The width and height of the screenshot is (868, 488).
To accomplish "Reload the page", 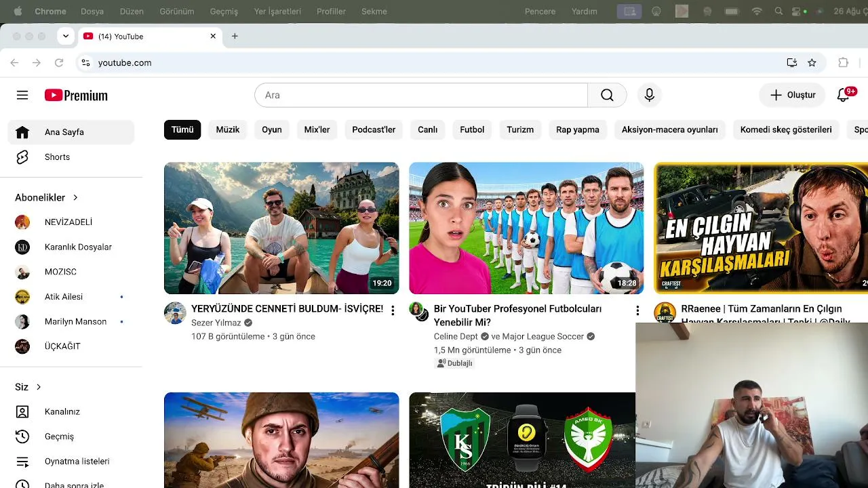I will (59, 63).
